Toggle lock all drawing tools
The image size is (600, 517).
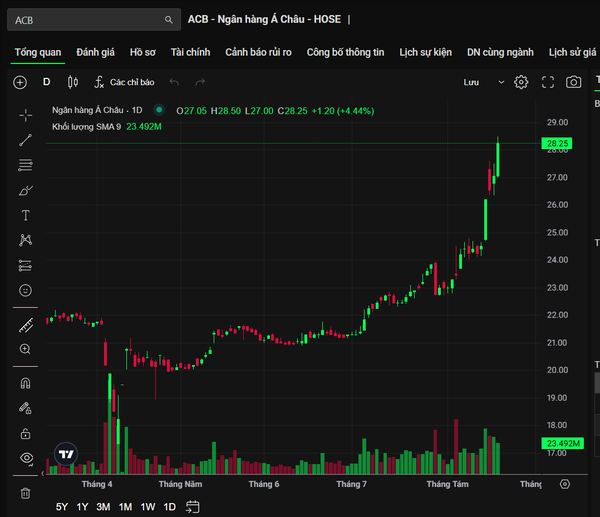[x=26, y=434]
